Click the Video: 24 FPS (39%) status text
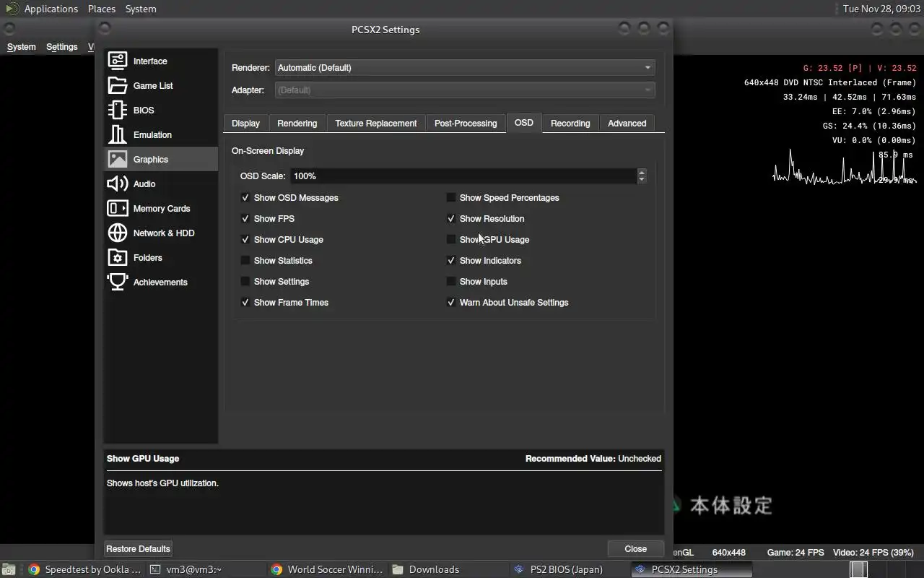 click(x=873, y=552)
